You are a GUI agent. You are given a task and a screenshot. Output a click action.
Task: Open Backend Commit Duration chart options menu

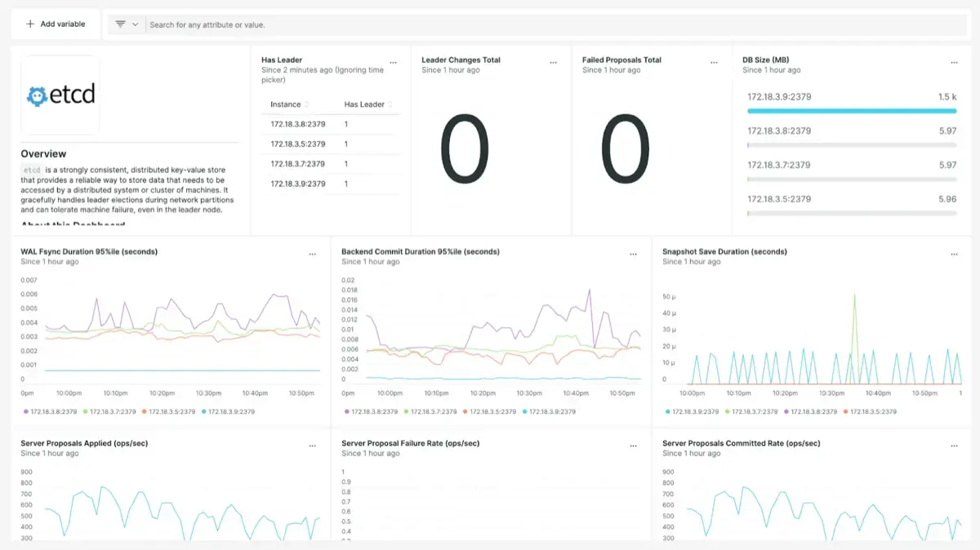point(634,255)
